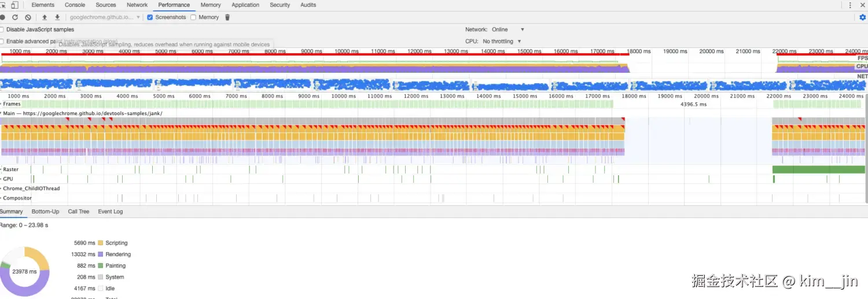Click the long green Raster task bar

tap(819, 169)
